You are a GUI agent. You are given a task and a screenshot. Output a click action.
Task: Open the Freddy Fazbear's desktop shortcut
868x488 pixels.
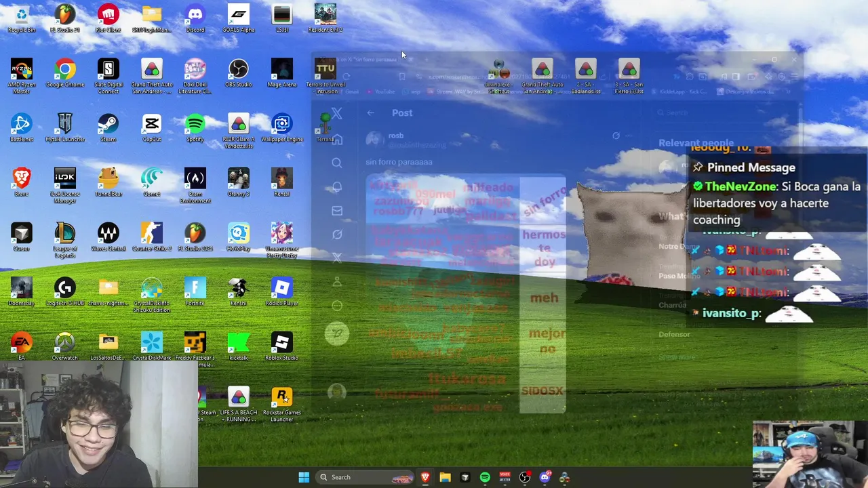[x=195, y=350]
